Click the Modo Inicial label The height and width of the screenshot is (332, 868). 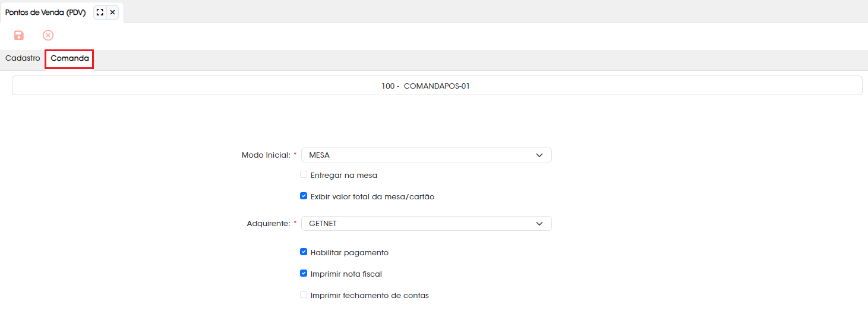pos(266,155)
